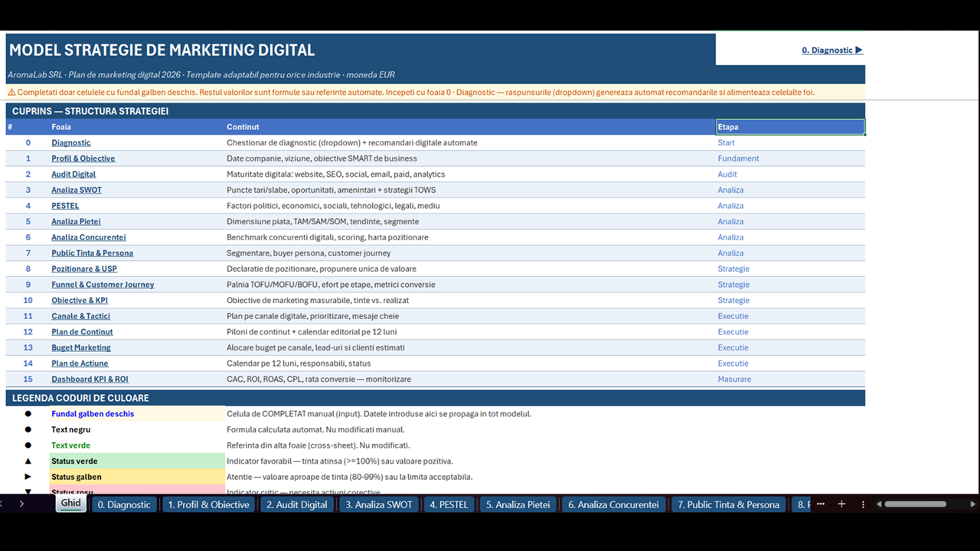Viewport: 980px width, 551px height.
Task: Open the Profil & Obiective link in the contents table
Action: 83,158
